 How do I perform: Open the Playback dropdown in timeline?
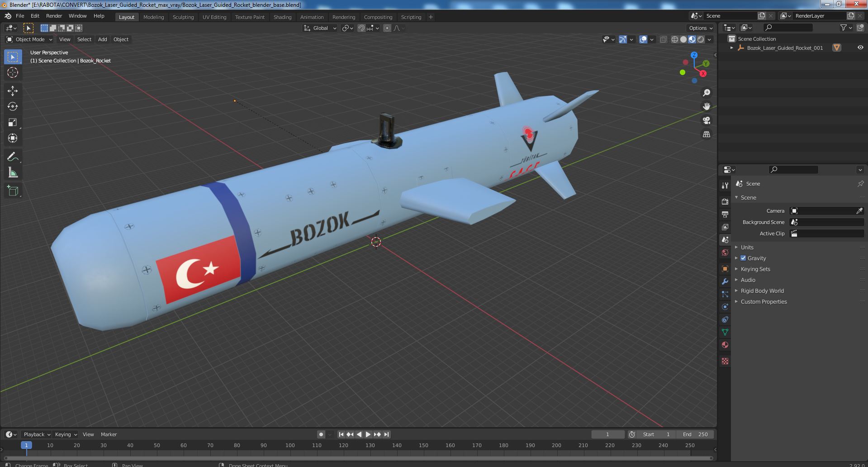36,434
